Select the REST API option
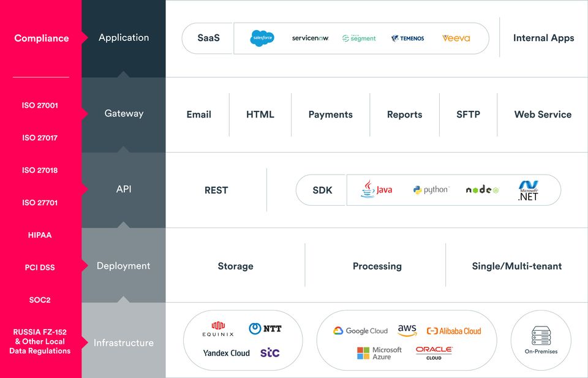This screenshot has width=588, height=378. tap(216, 191)
